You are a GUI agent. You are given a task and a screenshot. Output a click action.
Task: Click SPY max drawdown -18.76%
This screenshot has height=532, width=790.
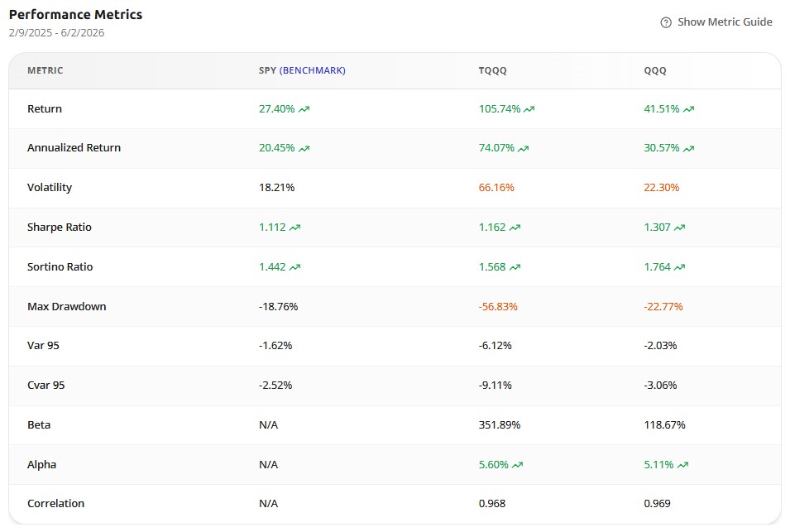tap(278, 306)
